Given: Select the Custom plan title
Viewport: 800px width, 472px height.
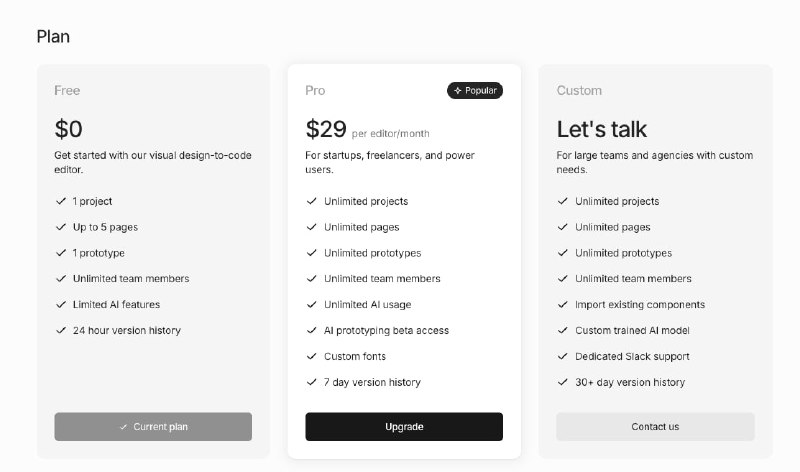Looking at the screenshot, I should click(579, 91).
